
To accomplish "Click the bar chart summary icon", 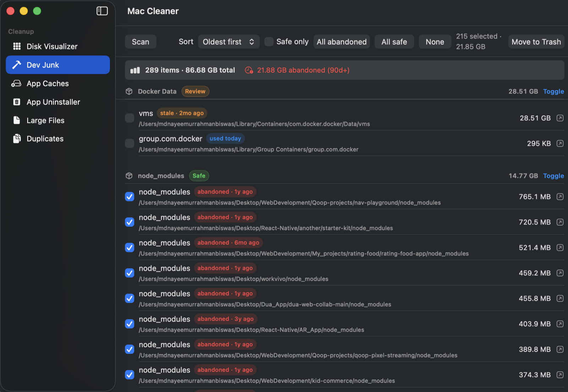I will click(135, 70).
